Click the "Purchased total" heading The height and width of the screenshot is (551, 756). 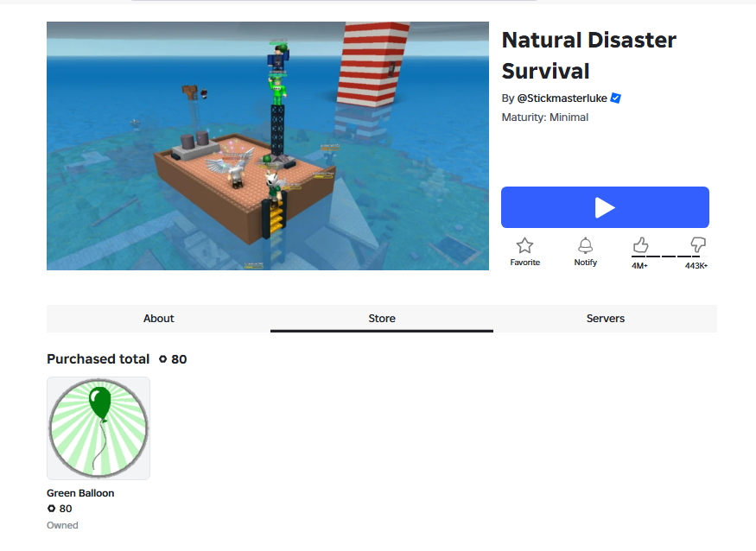click(x=98, y=359)
